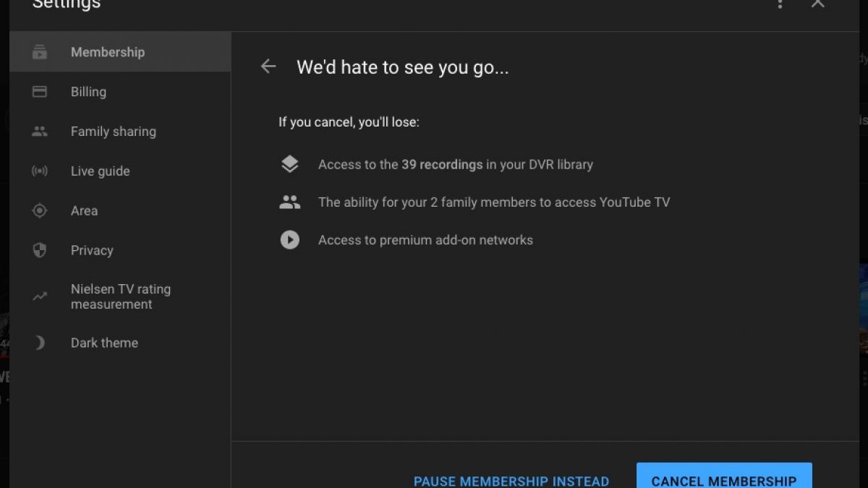Click the Area location target icon

40,210
